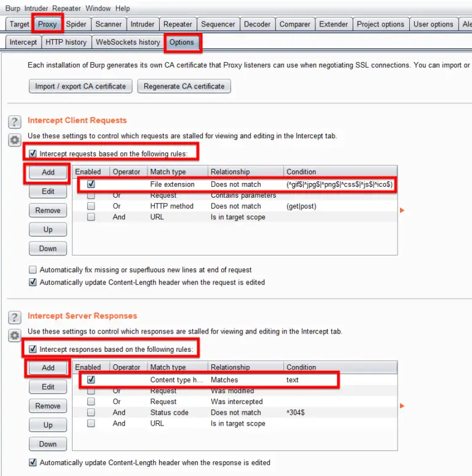Switch to the Decoder tab
This screenshot has height=476, width=472.
[258, 24]
